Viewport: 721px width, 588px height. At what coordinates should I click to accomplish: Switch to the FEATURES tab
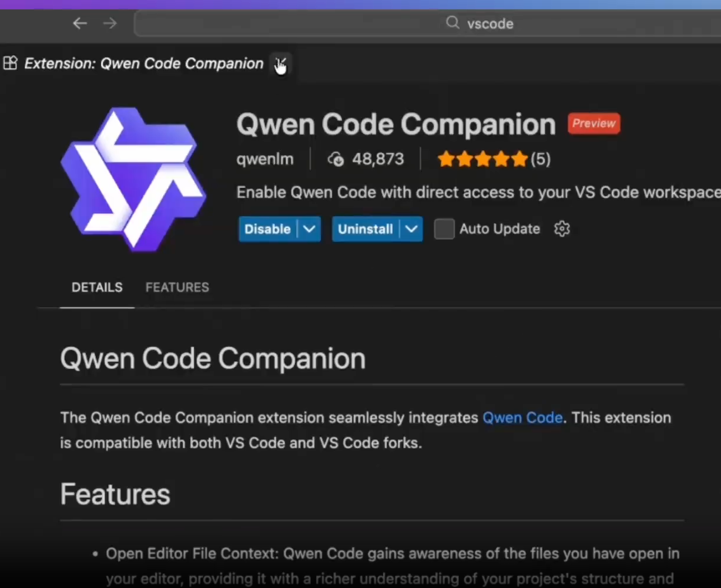177,287
